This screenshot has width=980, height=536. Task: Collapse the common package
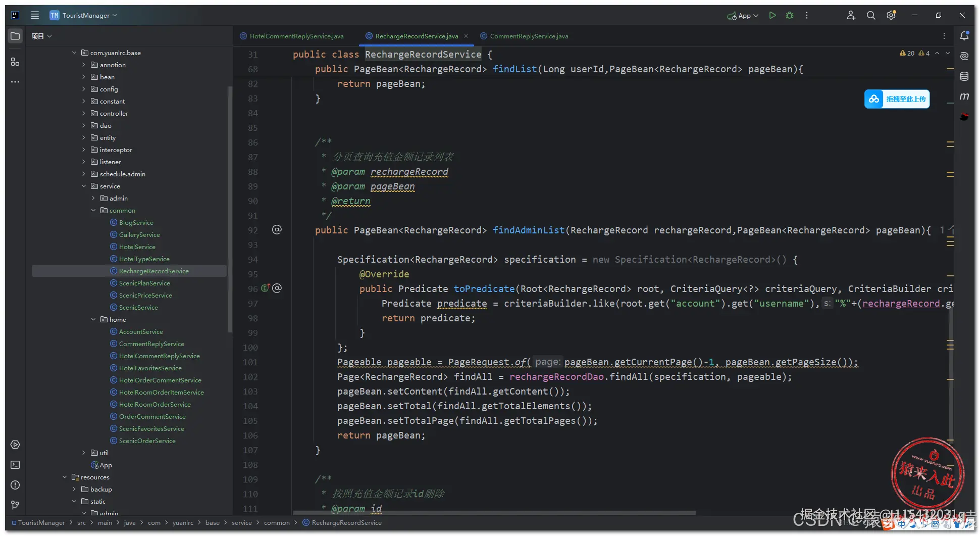click(93, 210)
